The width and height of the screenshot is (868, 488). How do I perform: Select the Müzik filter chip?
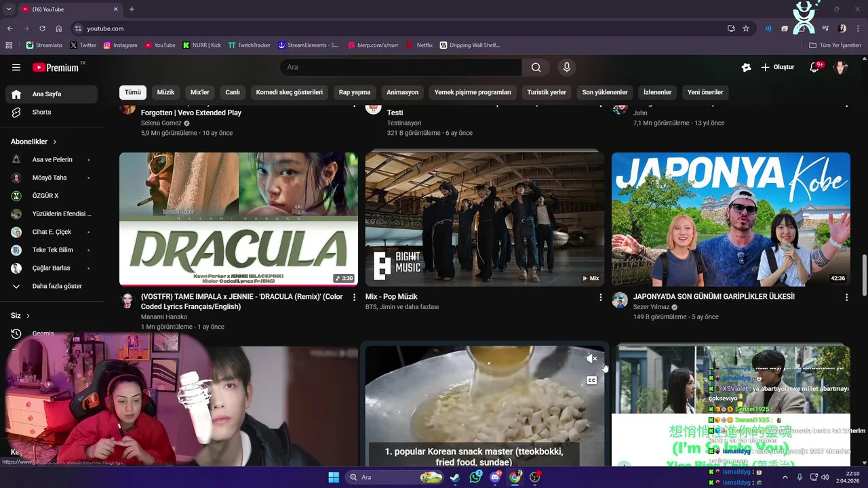[165, 92]
